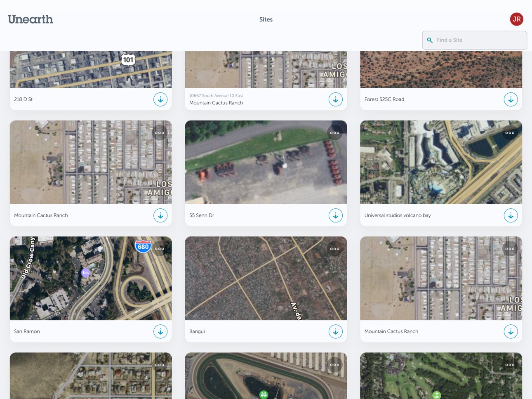The width and height of the screenshot is (532, 399).
Task: Focus the Find a Site search field
Action: (x=474, y=40)
